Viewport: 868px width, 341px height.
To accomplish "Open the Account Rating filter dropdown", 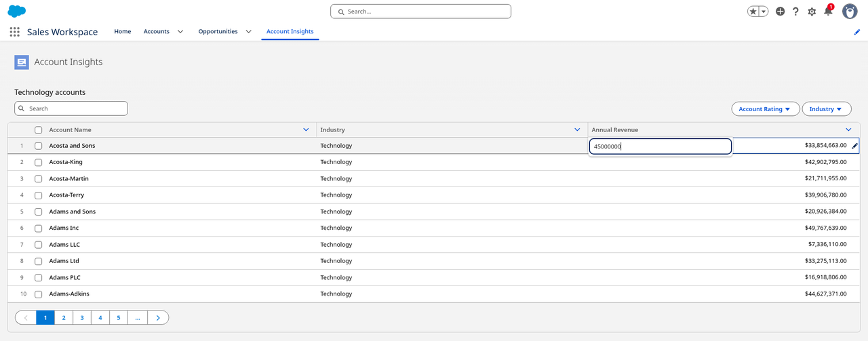I will pos(765,109).
